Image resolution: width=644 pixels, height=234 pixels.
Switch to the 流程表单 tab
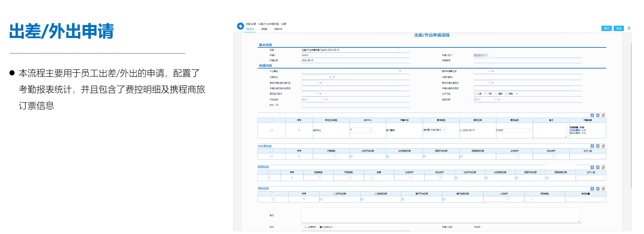click(x=250, y=29)
